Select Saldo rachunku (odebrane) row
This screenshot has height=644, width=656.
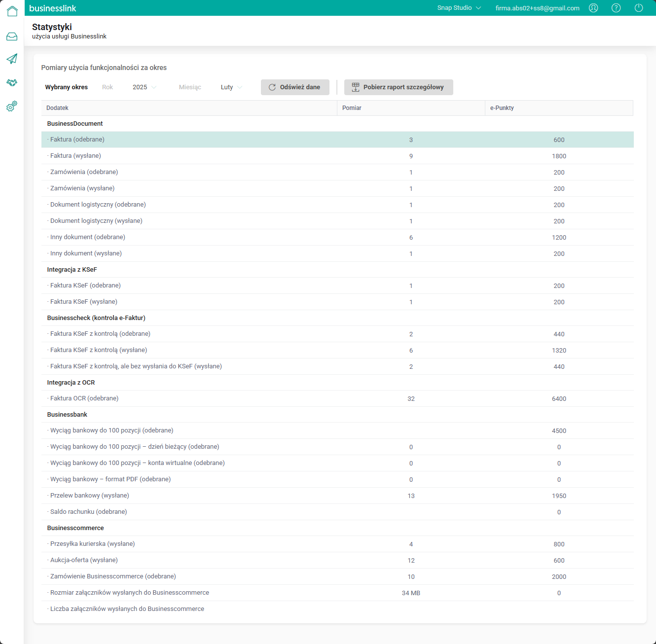[337, 512]
